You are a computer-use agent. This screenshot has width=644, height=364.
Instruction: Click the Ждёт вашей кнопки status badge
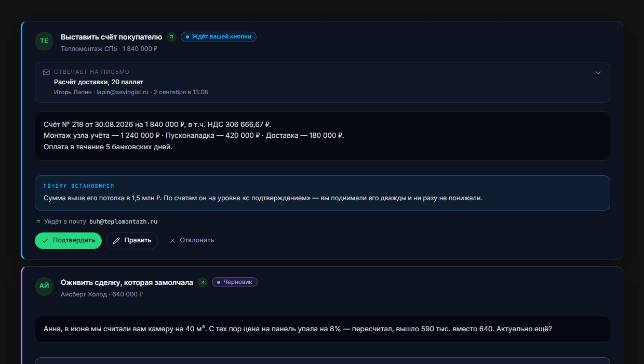click(x=219, y=37)
